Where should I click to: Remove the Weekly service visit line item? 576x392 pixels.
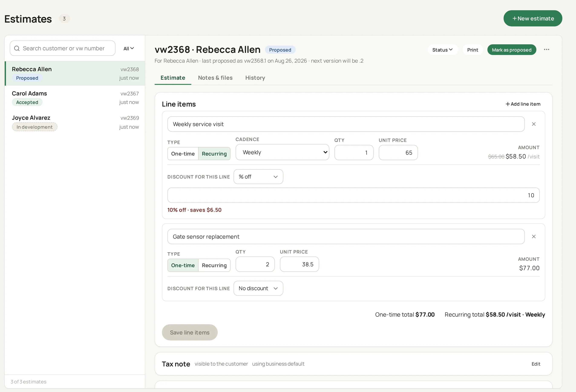[x=534, y=124]
